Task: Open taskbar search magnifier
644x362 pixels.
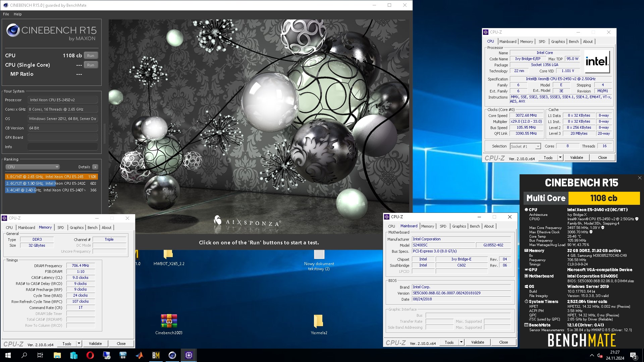Action: pos(24,355)
